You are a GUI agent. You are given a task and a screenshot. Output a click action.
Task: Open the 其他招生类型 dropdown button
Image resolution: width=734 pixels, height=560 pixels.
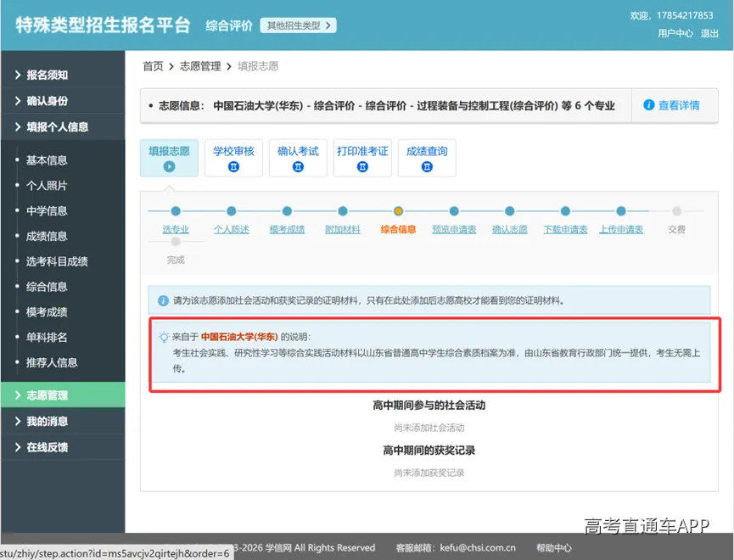[x=298, y=25]
